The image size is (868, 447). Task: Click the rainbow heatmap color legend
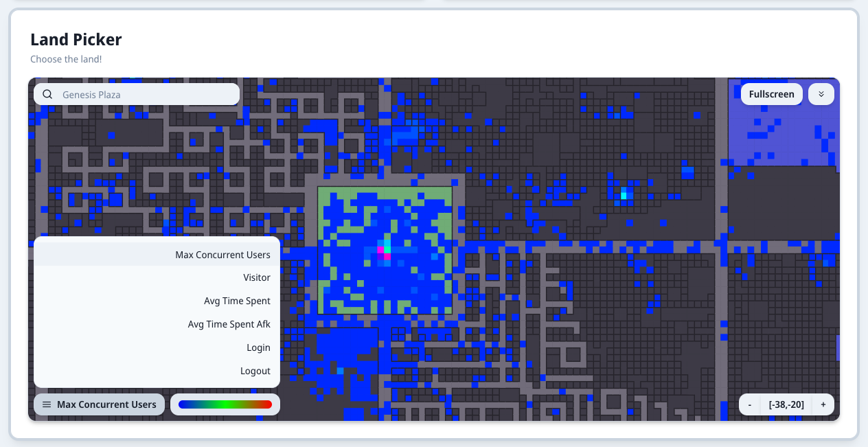click(225, 404)
